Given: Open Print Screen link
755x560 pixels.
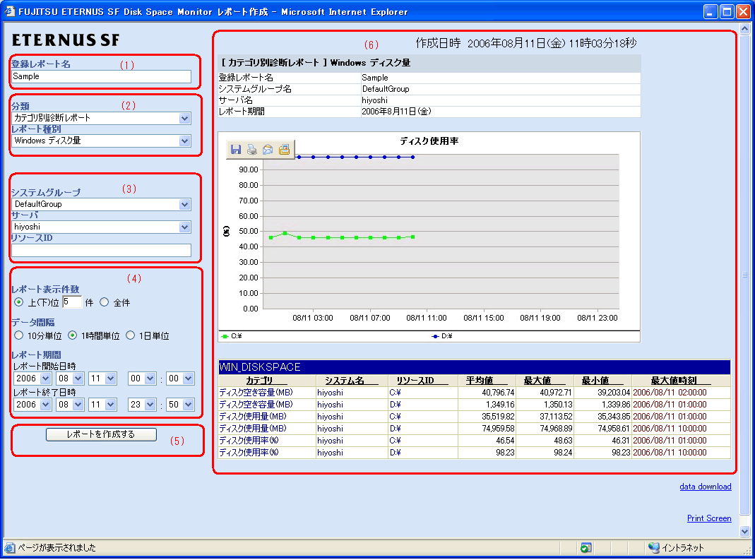Looking at the screenshot, I should point(709,518).
